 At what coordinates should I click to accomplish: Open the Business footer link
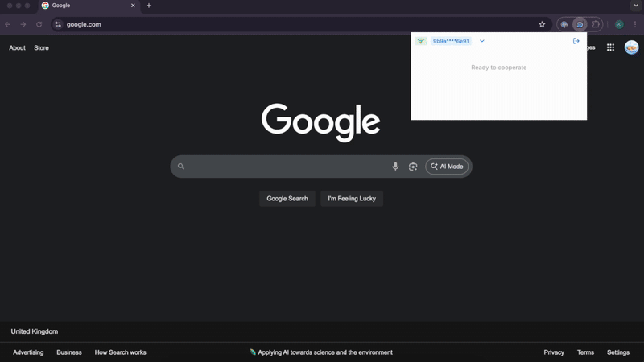tap(69, 352)
